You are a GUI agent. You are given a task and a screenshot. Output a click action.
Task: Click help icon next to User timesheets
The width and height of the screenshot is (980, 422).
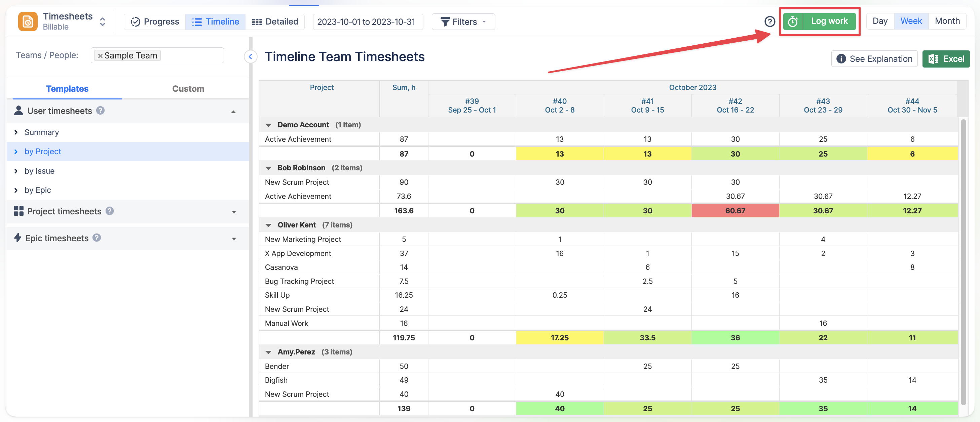(x=101, y=111)
